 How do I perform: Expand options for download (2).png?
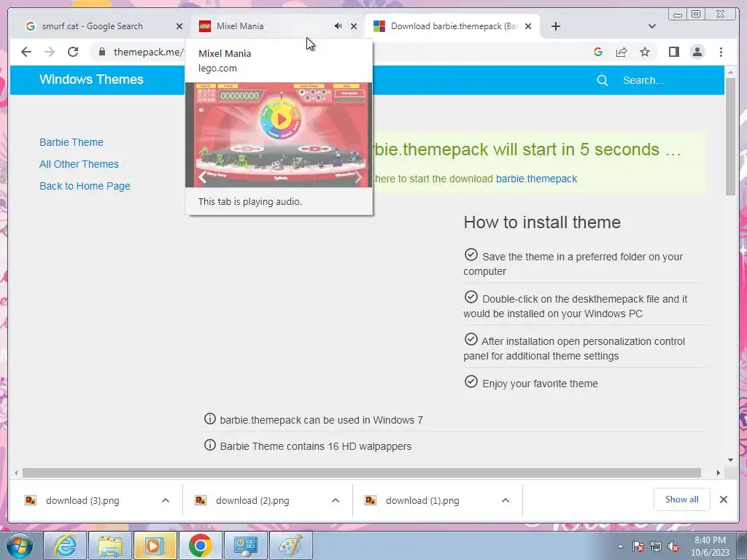336,500
